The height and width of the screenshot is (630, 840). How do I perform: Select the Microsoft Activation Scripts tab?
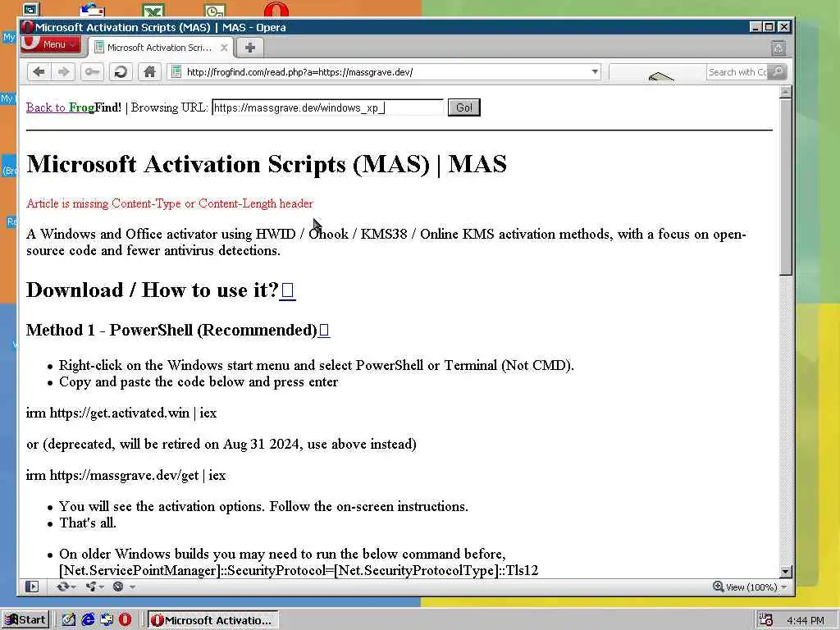coord(158,48)
